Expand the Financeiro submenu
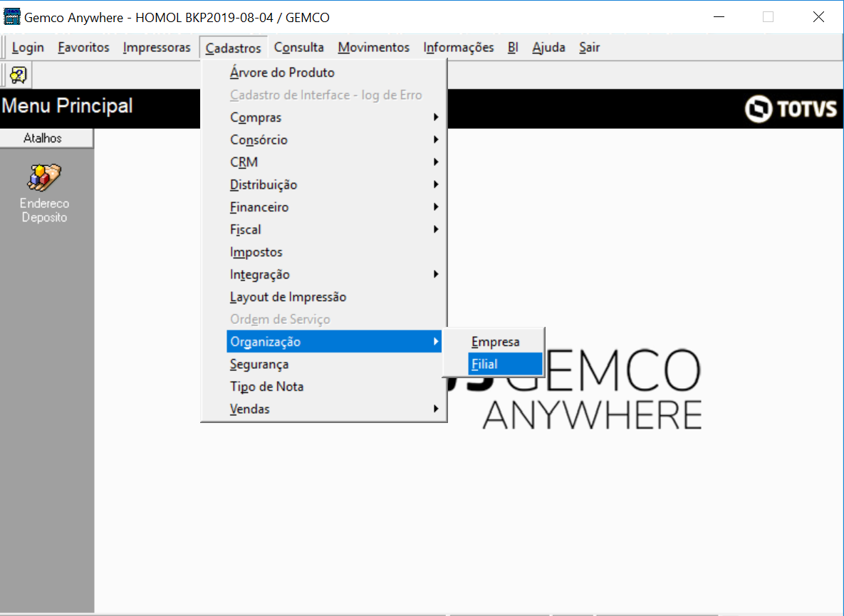 click(x=334, y=207)
